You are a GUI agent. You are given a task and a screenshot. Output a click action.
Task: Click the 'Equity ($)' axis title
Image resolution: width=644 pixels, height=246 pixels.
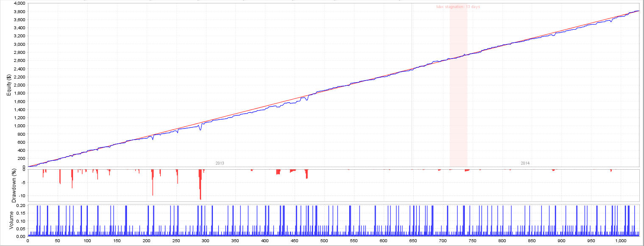tap(9, 85)
